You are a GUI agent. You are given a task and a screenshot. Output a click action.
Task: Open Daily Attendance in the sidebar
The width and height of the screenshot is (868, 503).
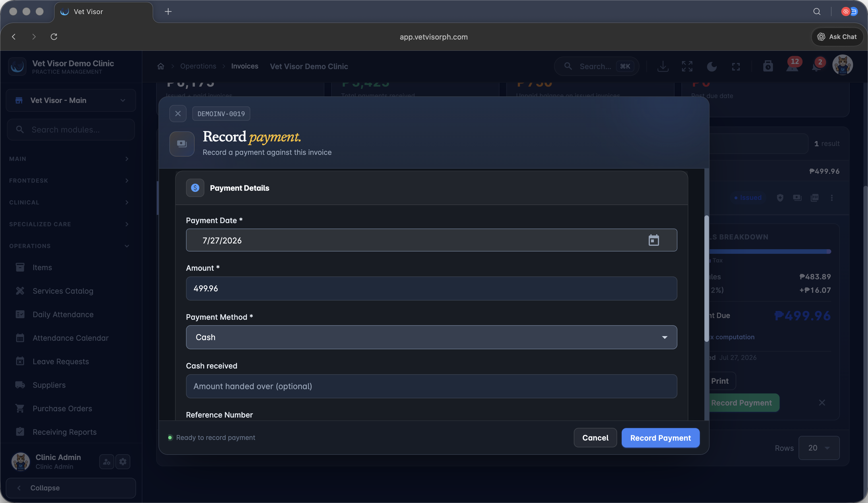71,315
